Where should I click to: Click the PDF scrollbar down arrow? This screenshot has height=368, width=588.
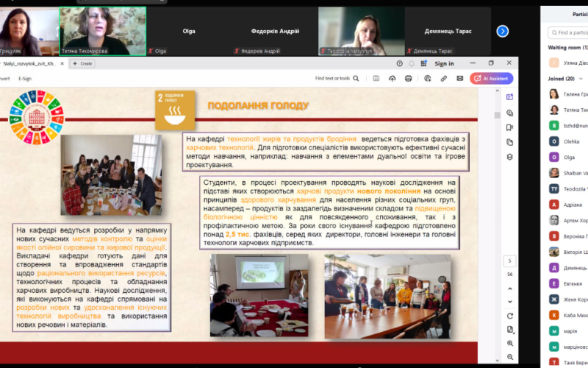498,360
